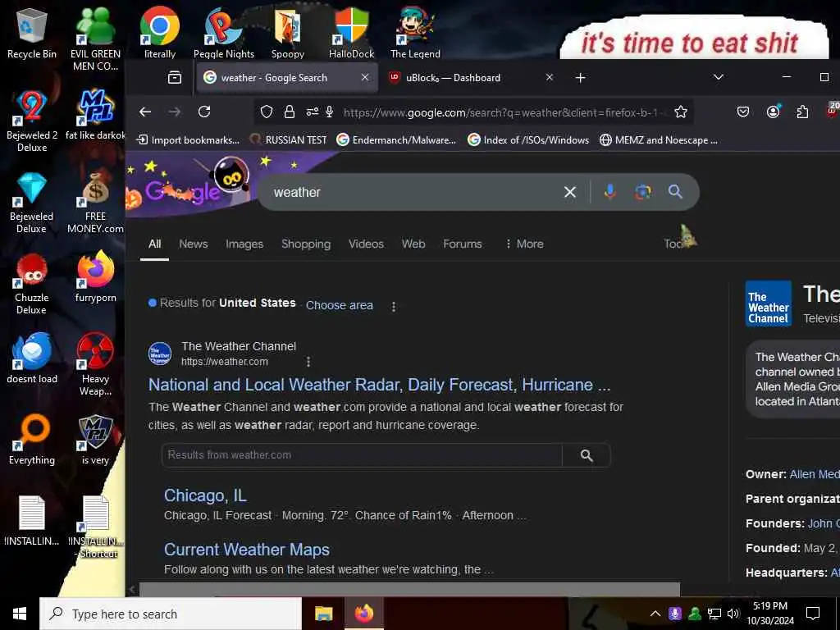
Task: Open the Spoopy desktop shortcut
Action: coord(288,33)
